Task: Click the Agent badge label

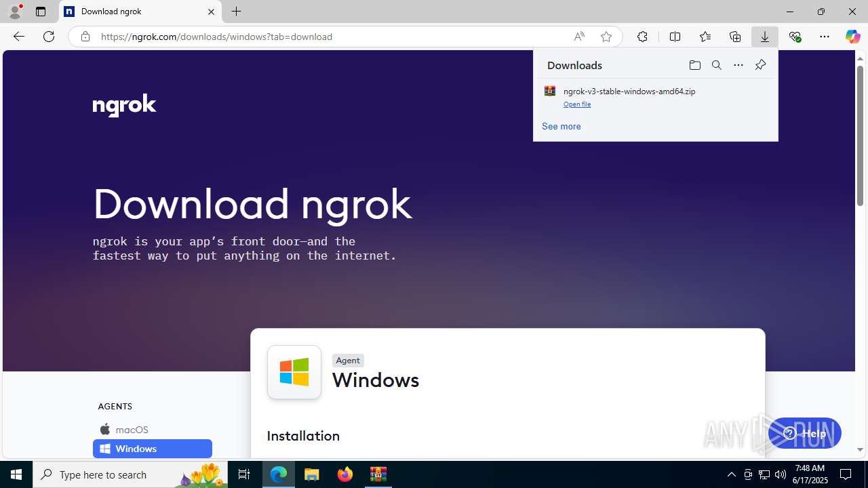Action: coord(348,361)
